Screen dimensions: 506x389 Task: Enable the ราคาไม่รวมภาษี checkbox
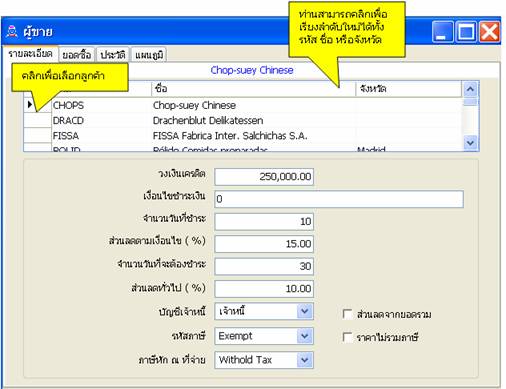coord(347,337)
